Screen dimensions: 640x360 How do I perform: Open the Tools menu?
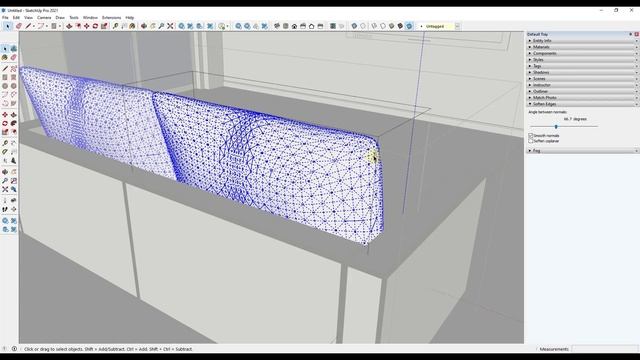click(73, 18)
